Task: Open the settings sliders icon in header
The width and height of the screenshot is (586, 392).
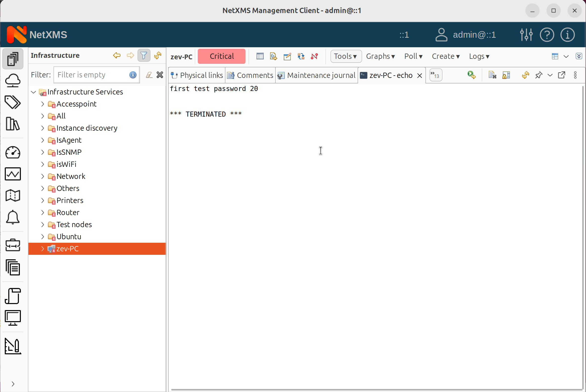Action: pos(526,35)
